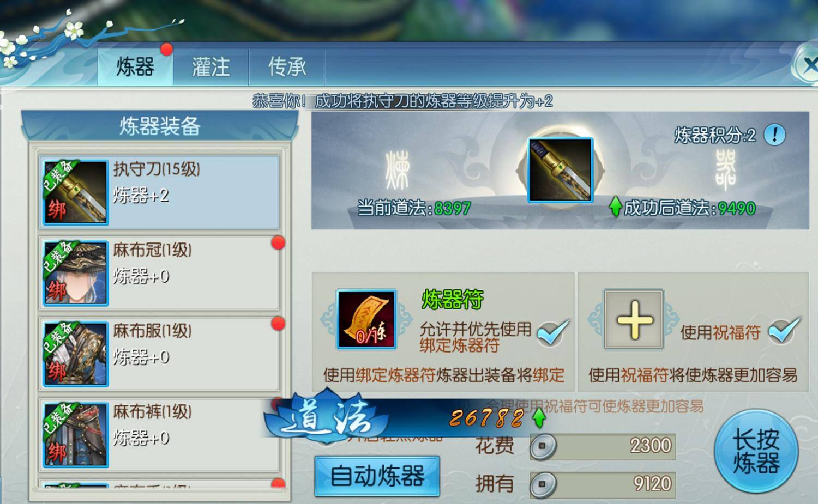This screenshot has height=504, width=818.
Task: Click the 自动炼器 button
Action: click(x=377, y=476)
